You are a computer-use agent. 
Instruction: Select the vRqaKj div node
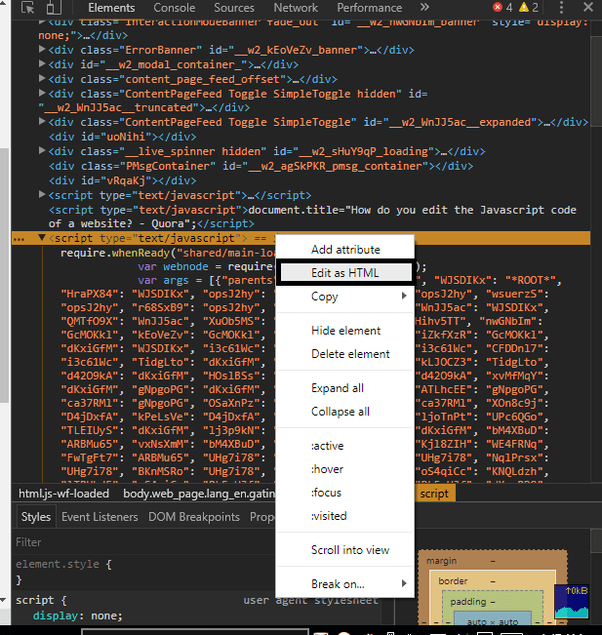point(123,181)
